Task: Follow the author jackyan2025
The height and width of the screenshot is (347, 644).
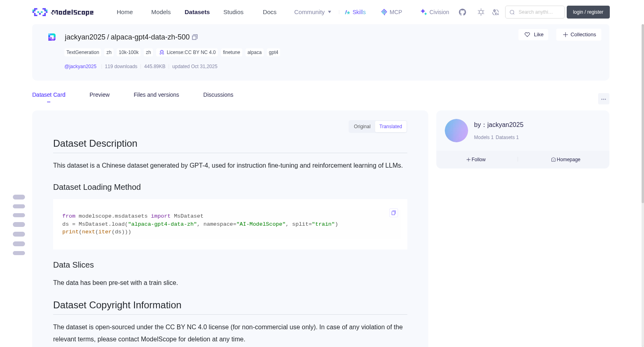Action: (476, 160)
